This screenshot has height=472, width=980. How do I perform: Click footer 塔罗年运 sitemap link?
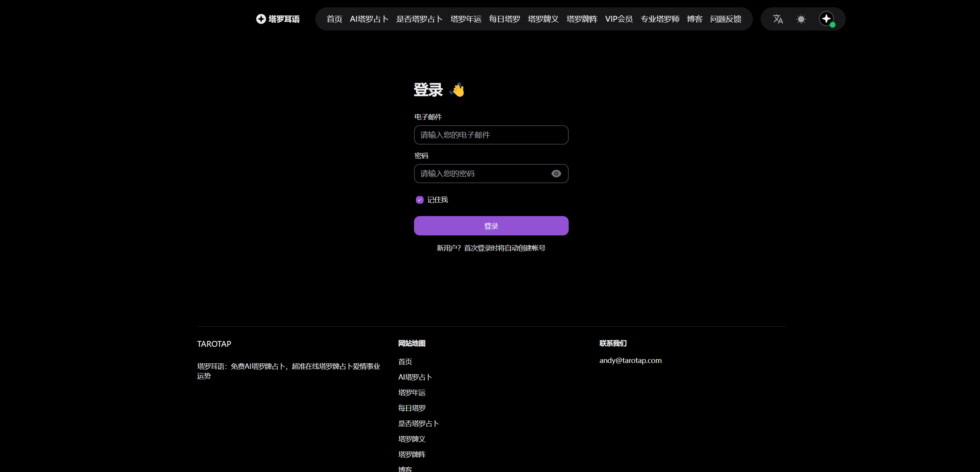tap(412, 392)
